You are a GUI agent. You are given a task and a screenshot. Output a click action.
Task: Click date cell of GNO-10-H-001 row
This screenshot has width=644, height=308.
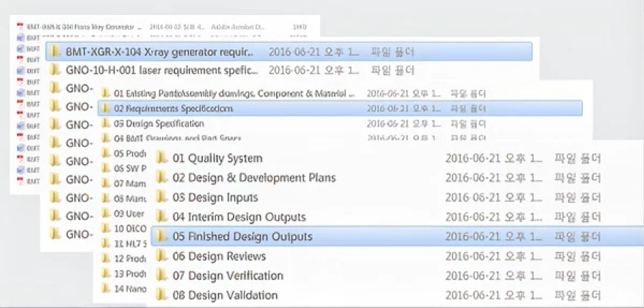314,70
